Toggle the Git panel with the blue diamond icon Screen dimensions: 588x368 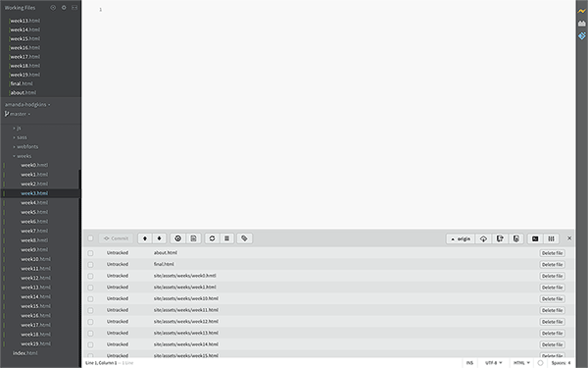pos(581,35)
